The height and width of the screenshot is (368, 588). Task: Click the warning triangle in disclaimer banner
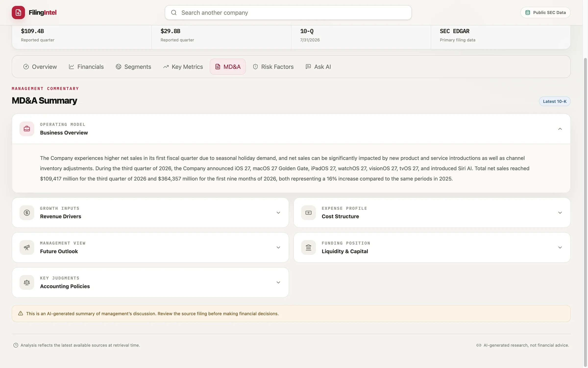(x=21, y=313)
